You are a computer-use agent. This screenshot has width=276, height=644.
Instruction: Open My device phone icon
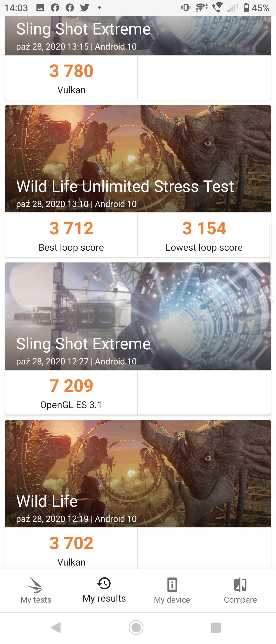pos(172,585)
